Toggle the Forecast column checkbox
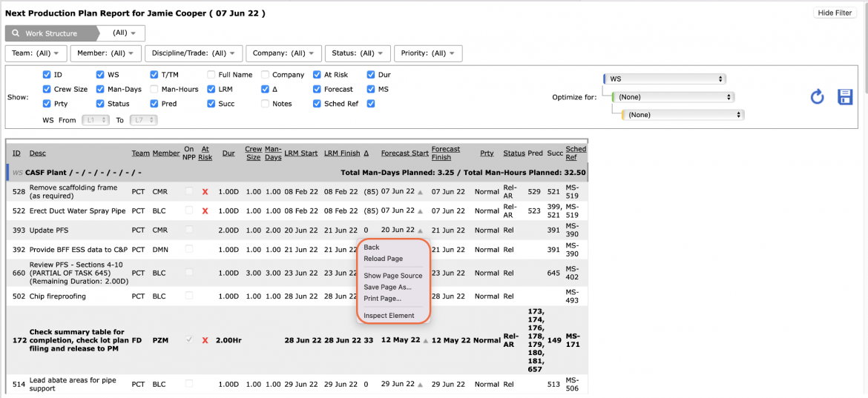This screenshot has height=398, width=868. [x=317, y=89]
